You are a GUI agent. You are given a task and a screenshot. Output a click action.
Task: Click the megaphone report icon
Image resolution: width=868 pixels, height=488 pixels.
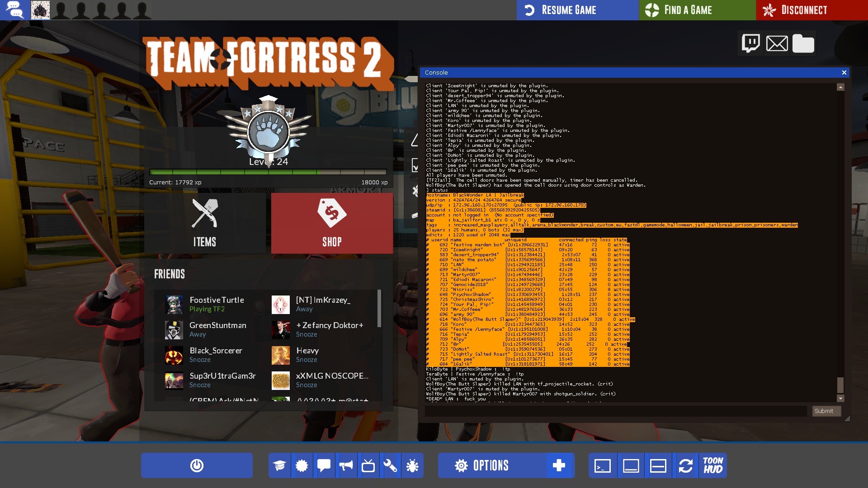click(346, 465)
